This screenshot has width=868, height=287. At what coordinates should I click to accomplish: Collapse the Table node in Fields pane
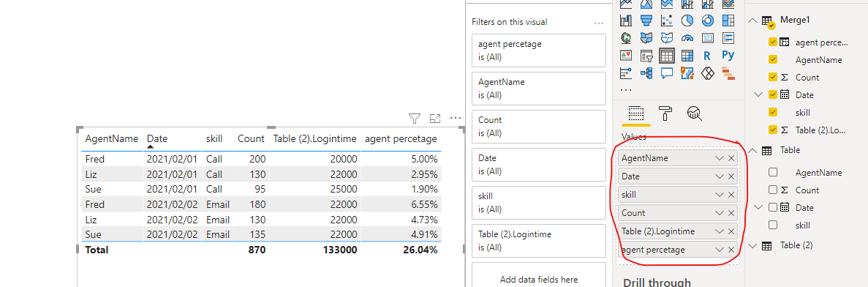(752, 150)
